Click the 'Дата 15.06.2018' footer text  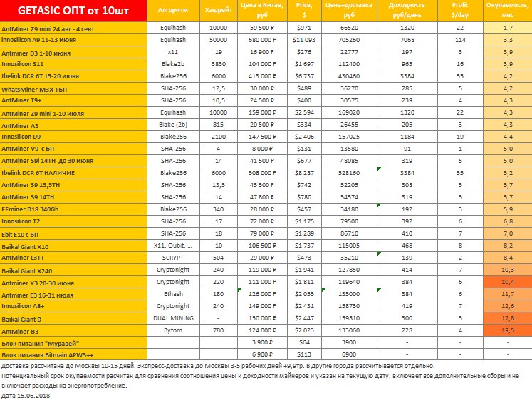point(26,396)
